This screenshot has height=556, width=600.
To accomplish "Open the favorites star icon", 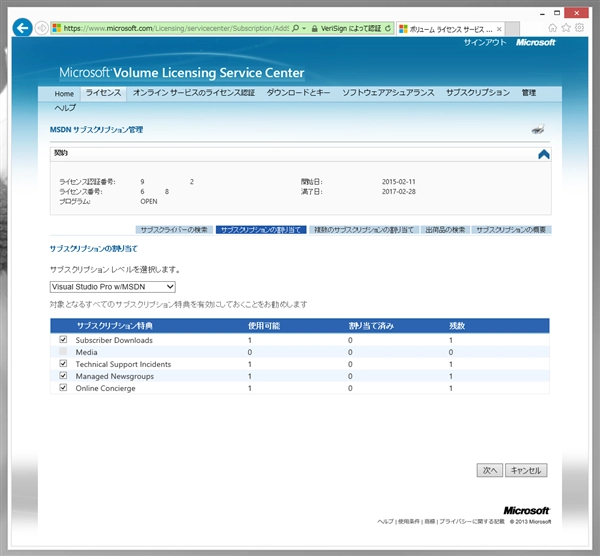I will click(566, 28).
